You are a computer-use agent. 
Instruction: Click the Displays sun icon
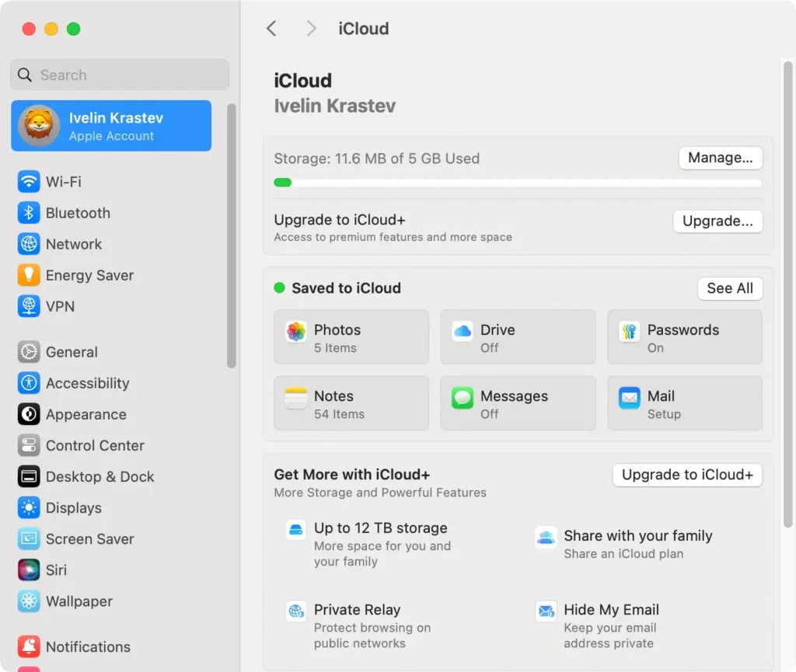(x=29, y=507)
